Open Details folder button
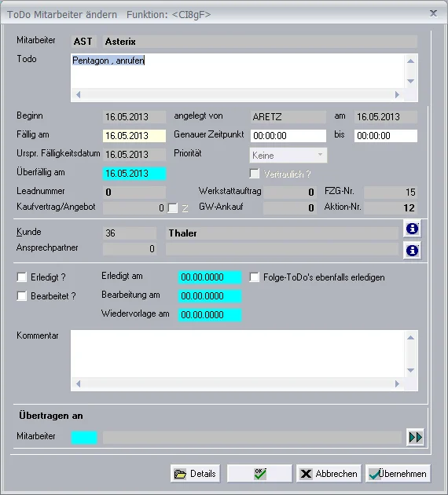The image size is (448, 495). click(195, 474)
